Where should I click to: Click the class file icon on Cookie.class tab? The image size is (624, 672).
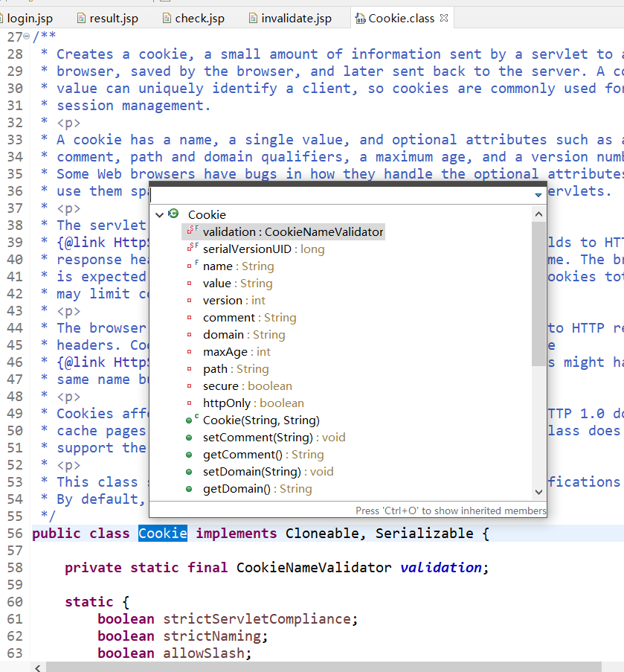point(361,19)
